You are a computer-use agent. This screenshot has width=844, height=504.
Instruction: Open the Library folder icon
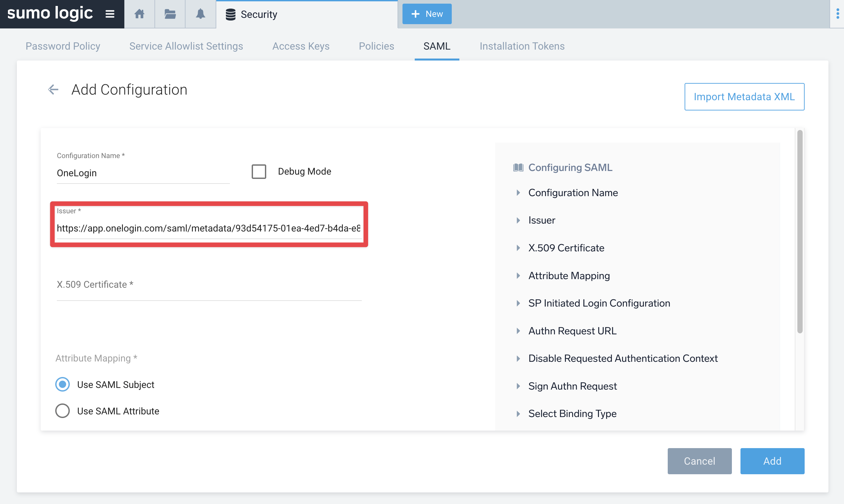click(x=170, y=14)
